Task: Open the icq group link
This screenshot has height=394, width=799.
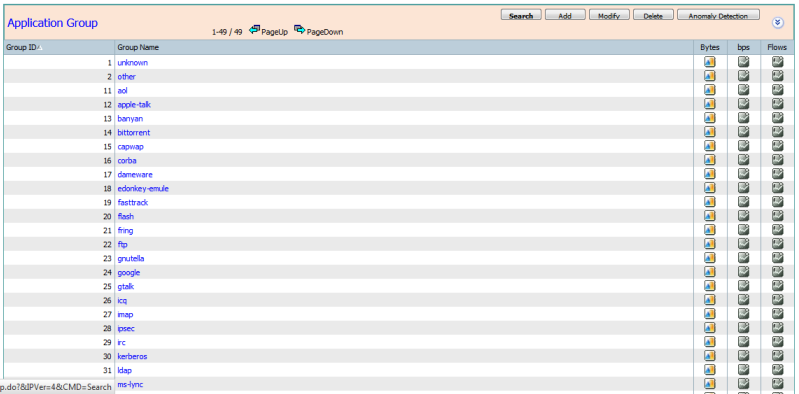Action: click(x=122, y=301)
